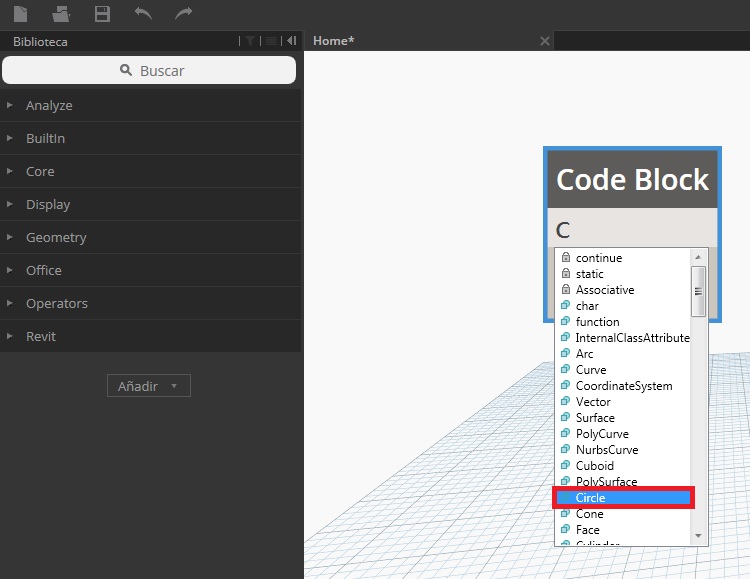Screen dimensions: 750x579
Task: Click the New file icon
Action: pyautogui.click(x=21, y=14)
